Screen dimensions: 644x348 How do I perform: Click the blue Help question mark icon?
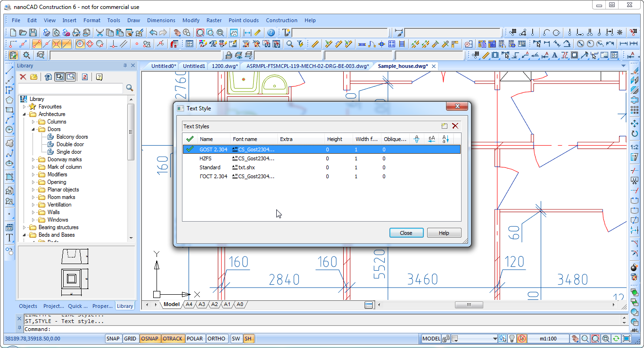tap(271, 33)
